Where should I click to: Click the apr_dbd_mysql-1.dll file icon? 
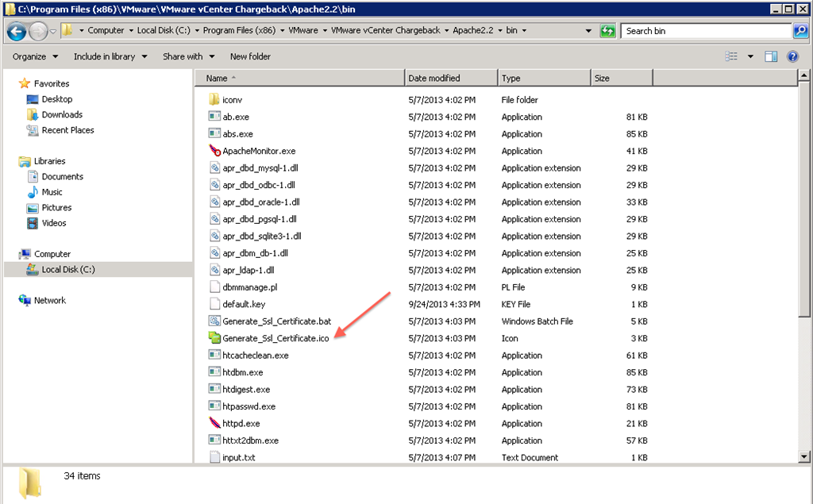click(214, 168)
